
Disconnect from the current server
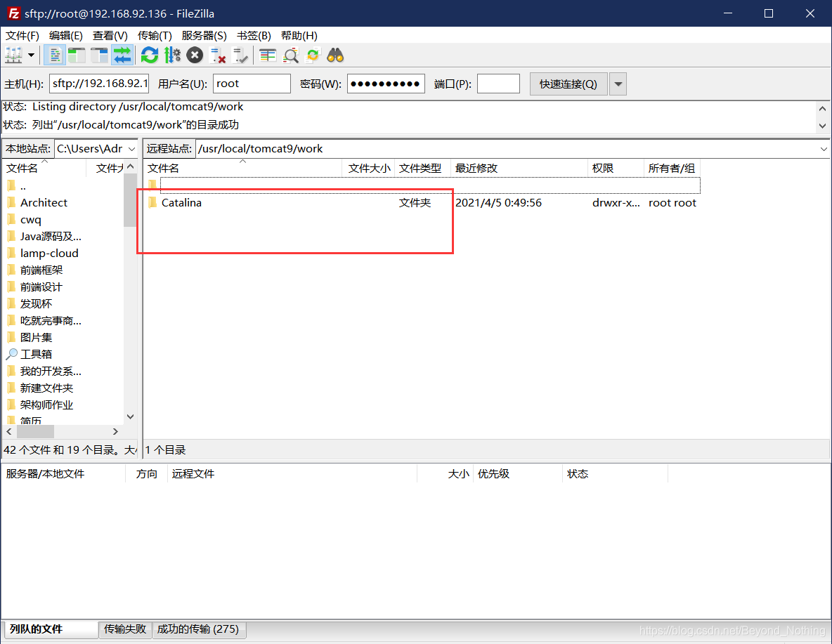[218, 55]
